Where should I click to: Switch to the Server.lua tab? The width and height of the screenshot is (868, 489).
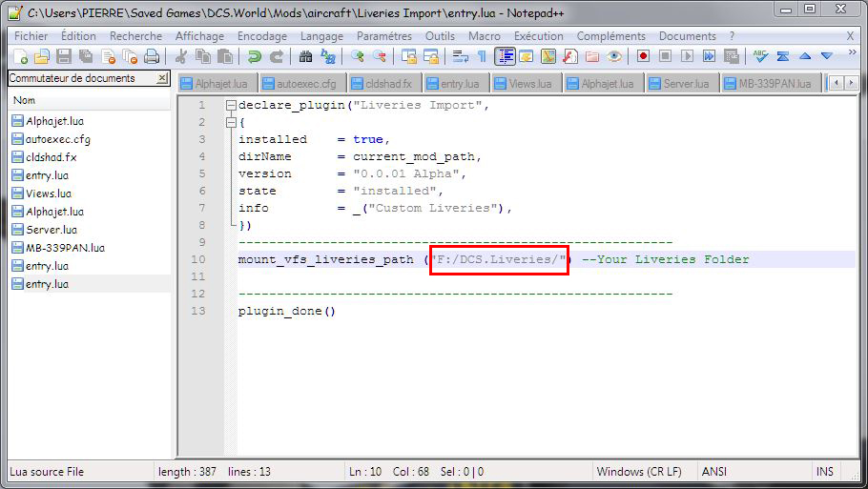tap(682, 84)
